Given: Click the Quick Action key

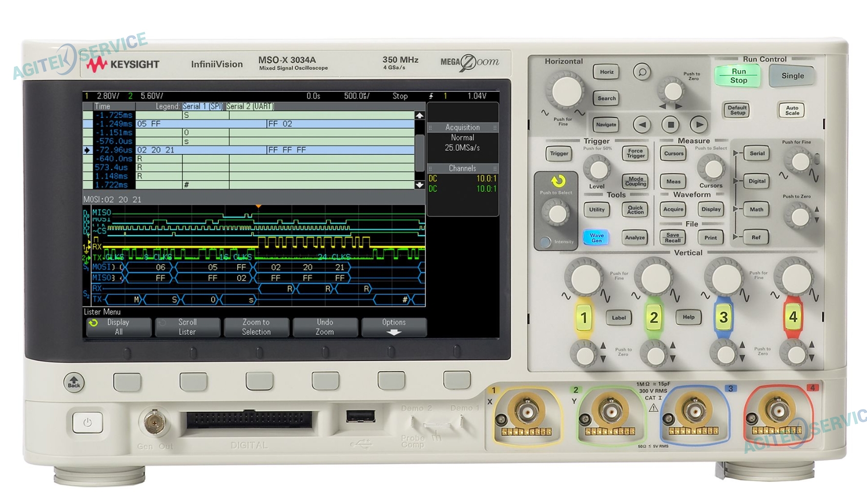Looking at the screenshot, I should tap(635, 209).
